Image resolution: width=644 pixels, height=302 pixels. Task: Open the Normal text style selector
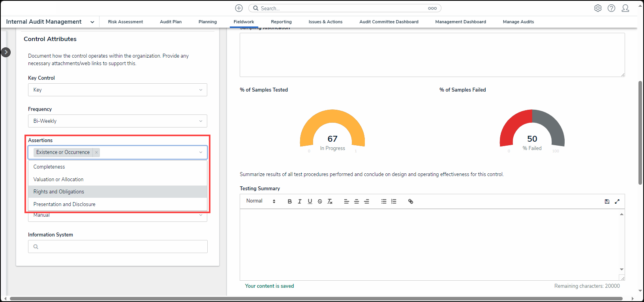tap(261, 201)
